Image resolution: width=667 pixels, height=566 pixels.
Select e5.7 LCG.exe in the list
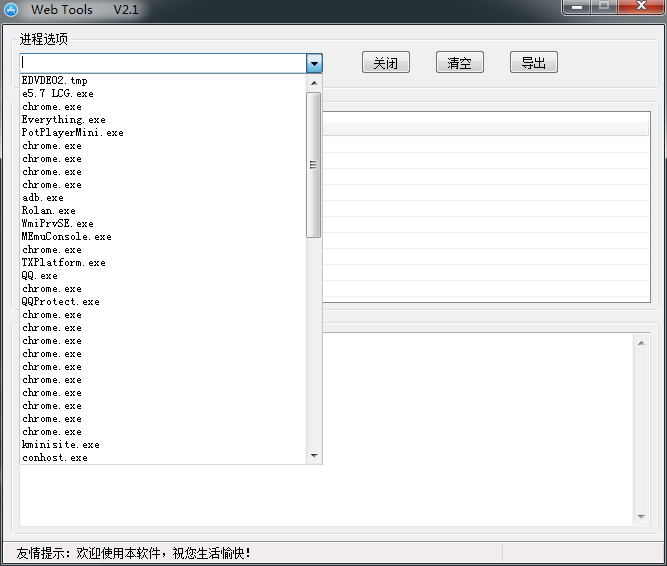pyautogui.click(x=163, y=94)
